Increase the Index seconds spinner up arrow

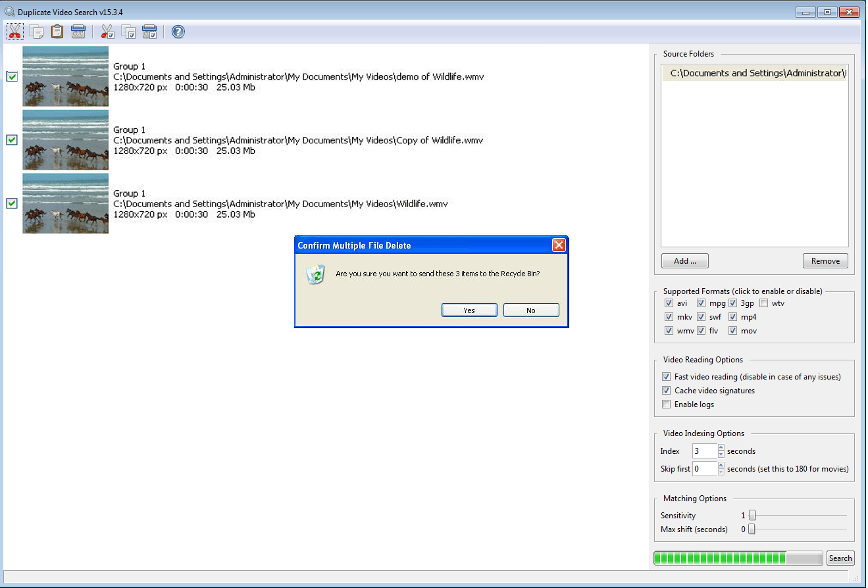click(721, 448)
